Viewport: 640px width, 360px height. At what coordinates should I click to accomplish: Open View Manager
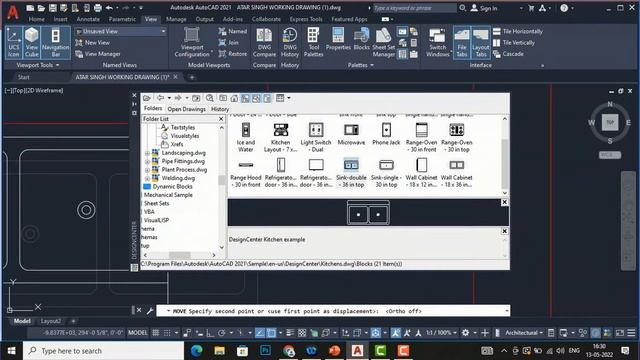point(98,54)
